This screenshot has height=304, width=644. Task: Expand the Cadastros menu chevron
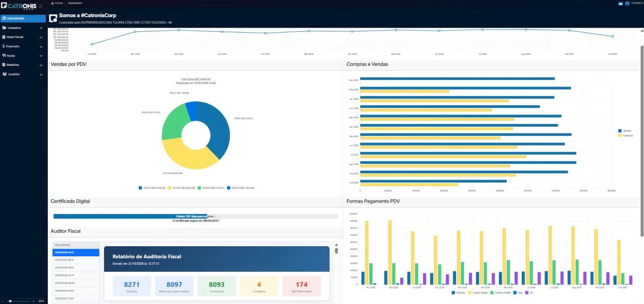(41, 28)
